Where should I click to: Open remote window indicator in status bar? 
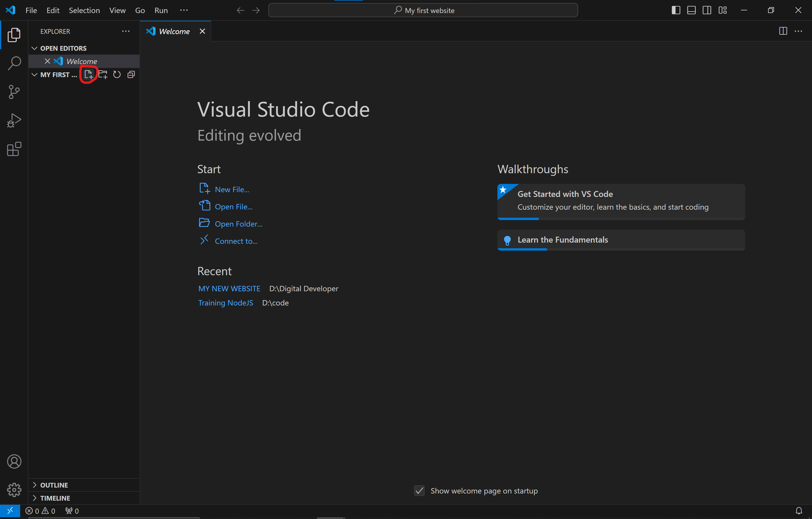10,511
